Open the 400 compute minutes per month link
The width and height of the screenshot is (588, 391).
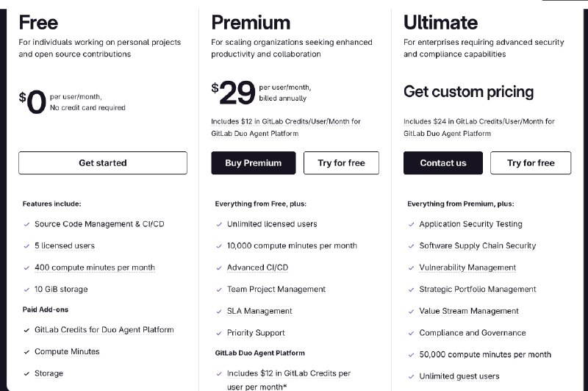(94, 268)
